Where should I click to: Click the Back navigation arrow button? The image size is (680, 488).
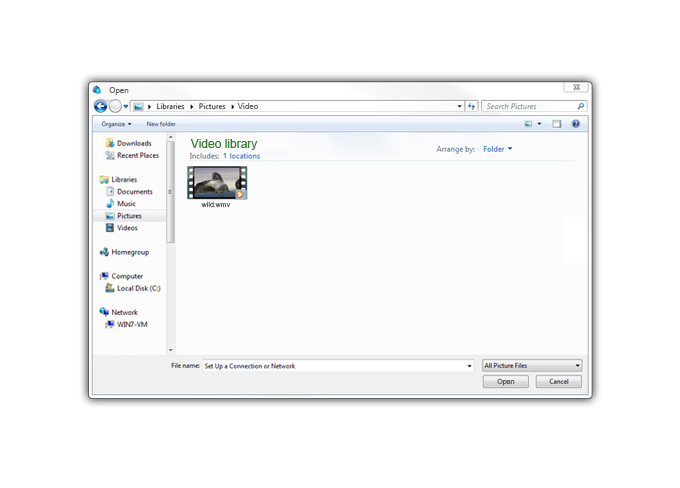[100, 106]
